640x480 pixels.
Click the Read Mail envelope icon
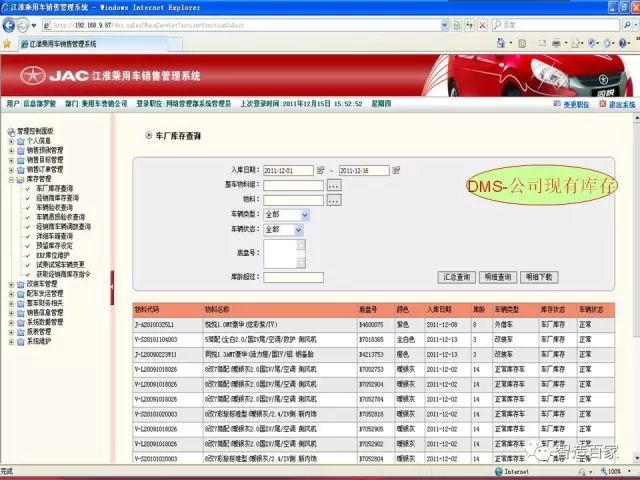click(542, 43)
